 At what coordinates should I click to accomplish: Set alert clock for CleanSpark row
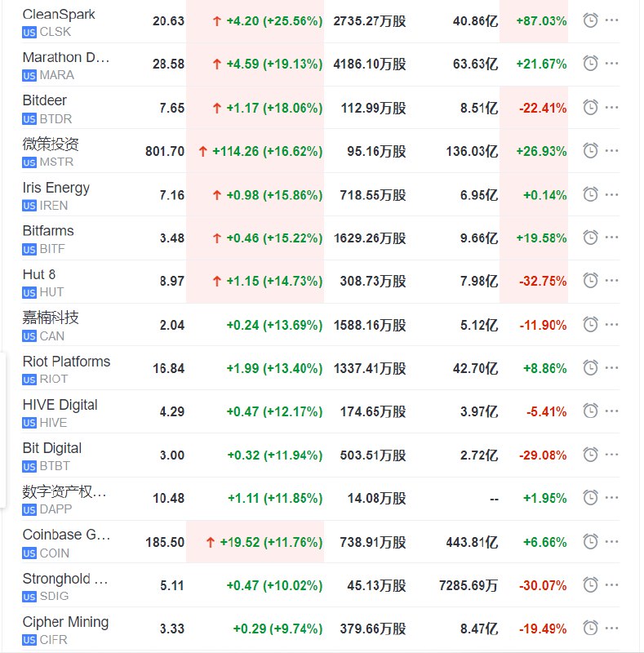[590, 20]
